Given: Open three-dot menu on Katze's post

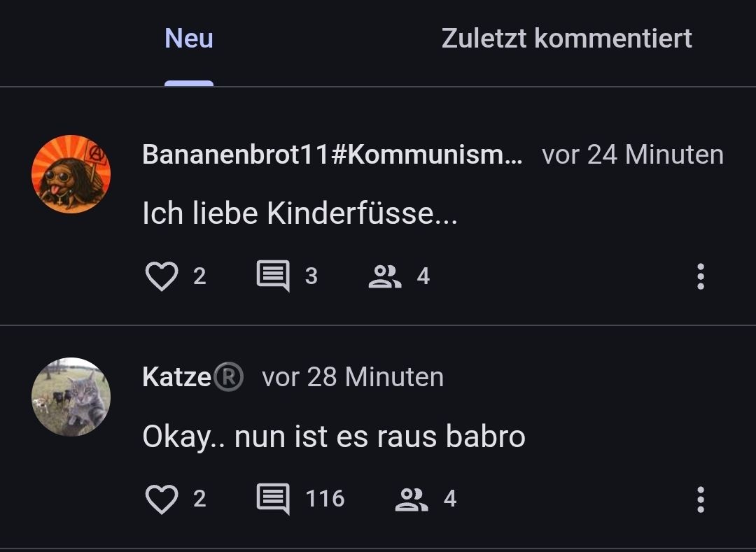Looking at the screenshot, I should coord(700,499).
